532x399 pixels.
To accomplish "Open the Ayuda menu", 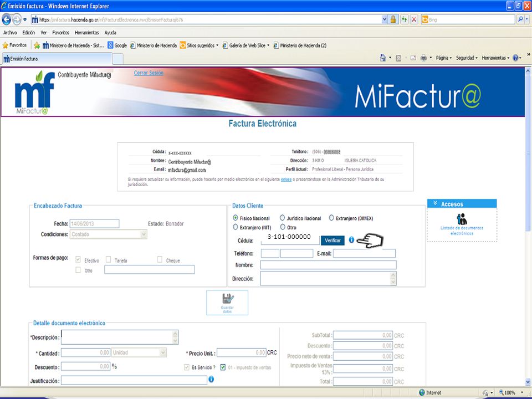I will tap(110, 33).
